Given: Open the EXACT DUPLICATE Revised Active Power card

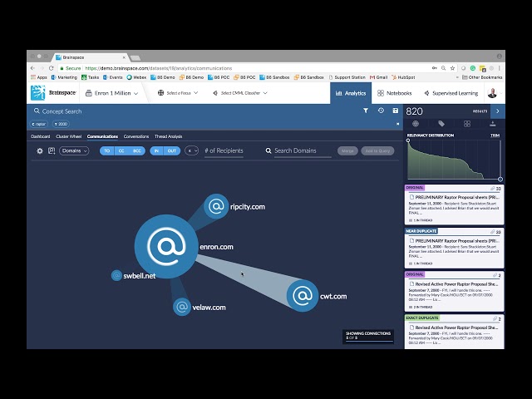Looking at the screenshot, I should 454,332.
